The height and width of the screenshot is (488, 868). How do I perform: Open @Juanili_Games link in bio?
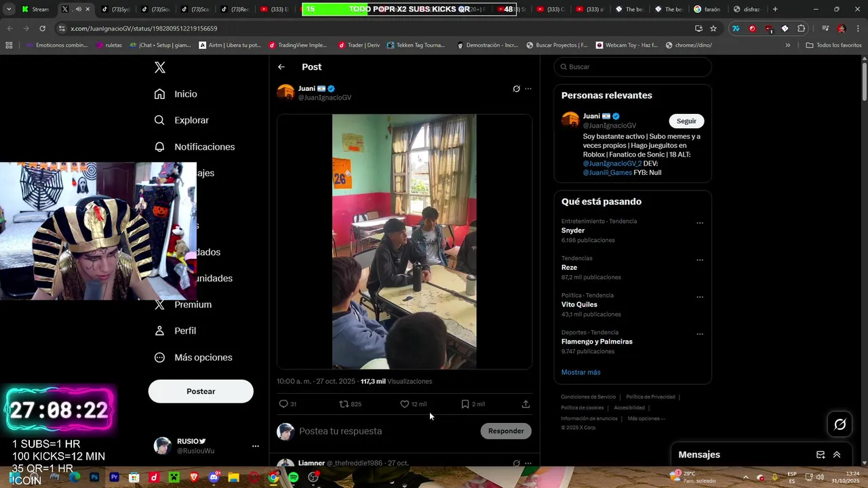coord(608,173)
